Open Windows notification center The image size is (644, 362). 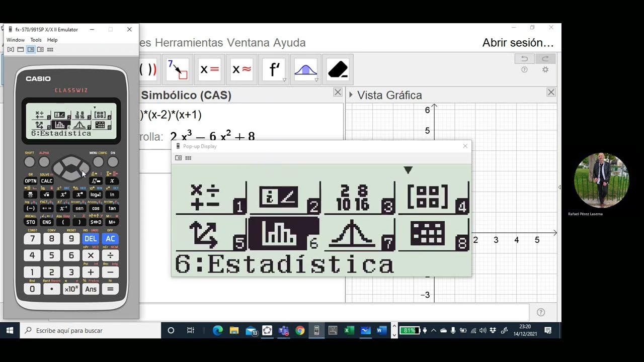tap(548, 330)
